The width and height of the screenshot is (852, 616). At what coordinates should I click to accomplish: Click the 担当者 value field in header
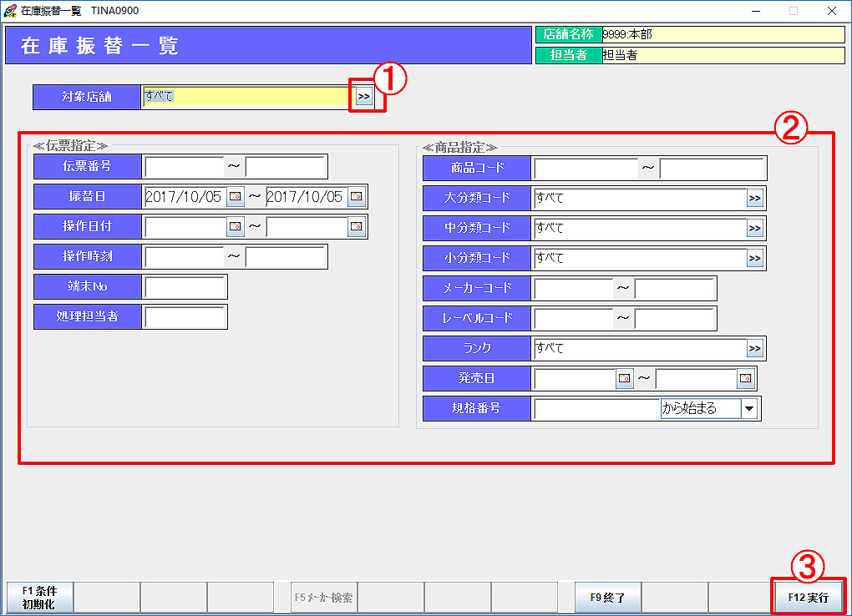(723, 55)
